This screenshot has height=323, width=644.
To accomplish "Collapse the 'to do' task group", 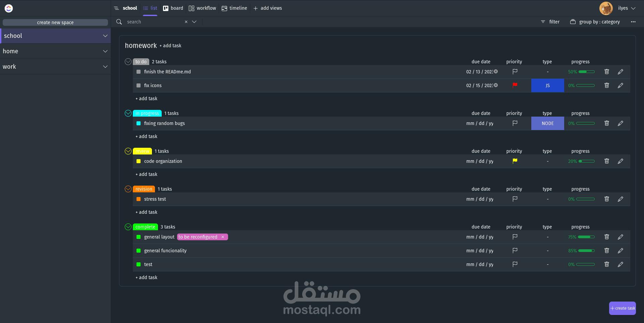I will tap(128, 62).
